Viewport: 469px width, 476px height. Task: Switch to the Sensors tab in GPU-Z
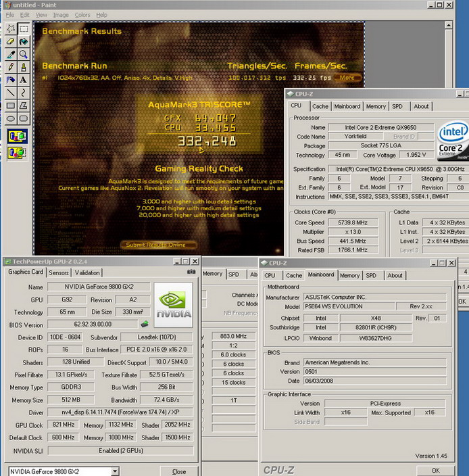point(59,272)
